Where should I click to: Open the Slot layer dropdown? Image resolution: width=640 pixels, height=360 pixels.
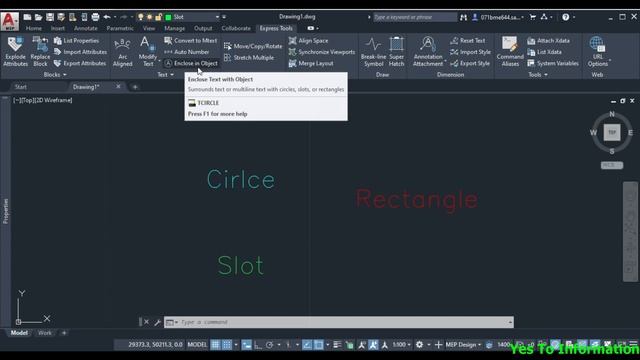217,17
